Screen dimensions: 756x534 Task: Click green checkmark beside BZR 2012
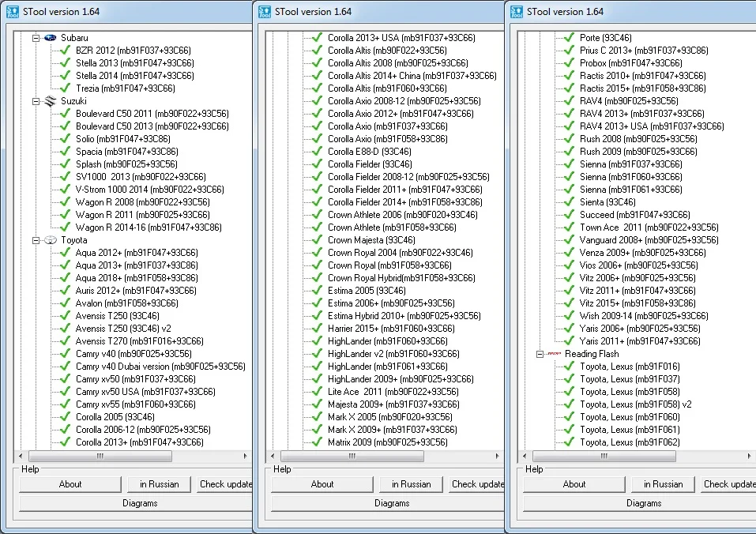(65, 50)
